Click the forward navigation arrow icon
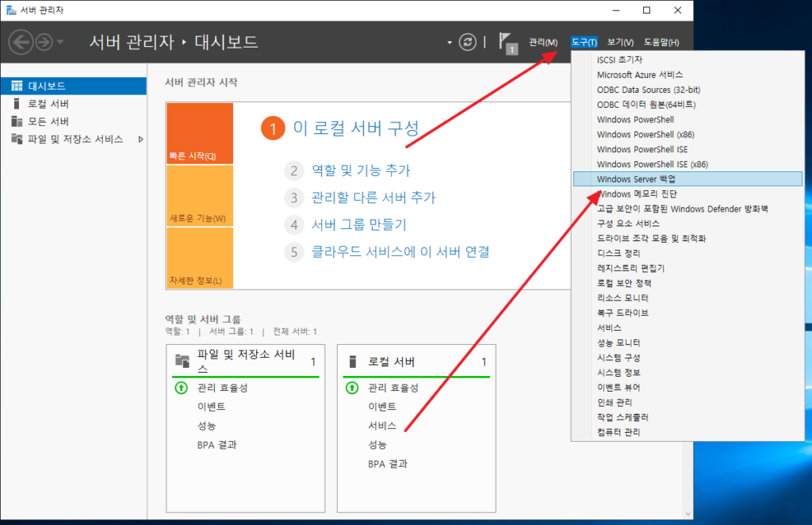This screenshot has height=525, width=812. tap(44, 42)
